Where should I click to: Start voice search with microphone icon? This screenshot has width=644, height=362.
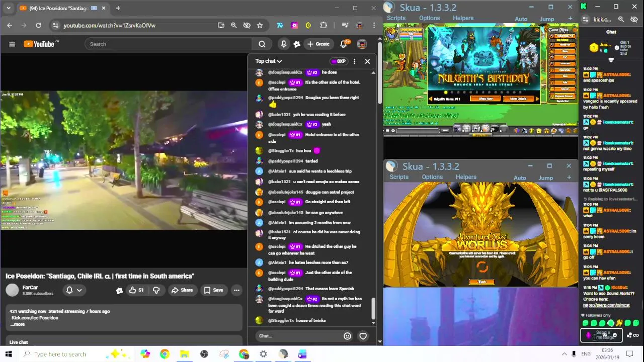(284, 44)
